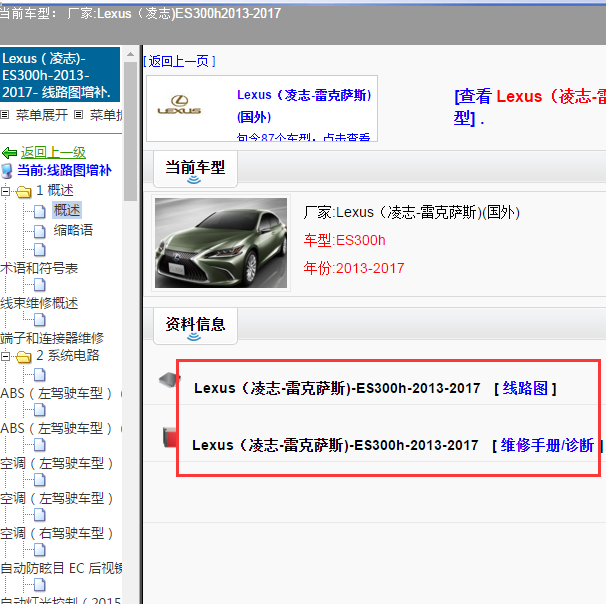Click the page icon next to 概述
This screenshot has height=604, width=606.
click(39, 211)
